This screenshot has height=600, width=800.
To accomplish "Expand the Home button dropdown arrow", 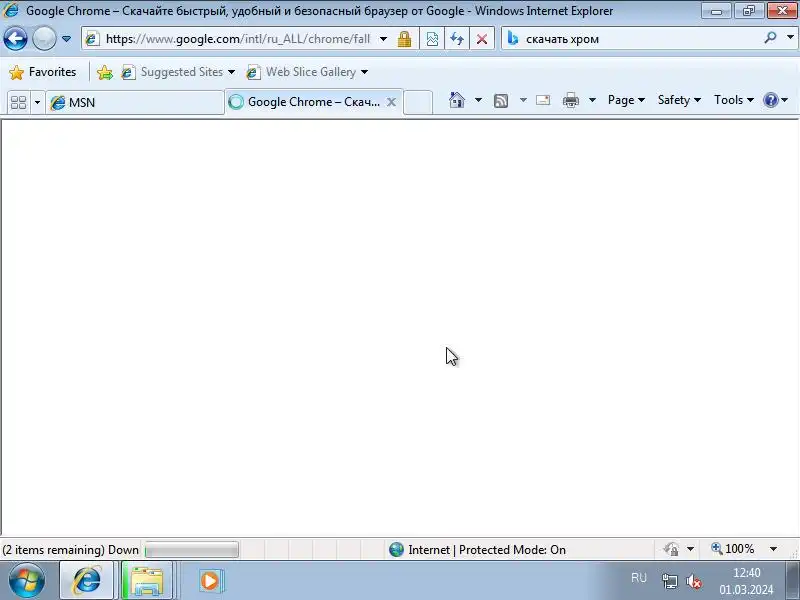I will (478, 100).
